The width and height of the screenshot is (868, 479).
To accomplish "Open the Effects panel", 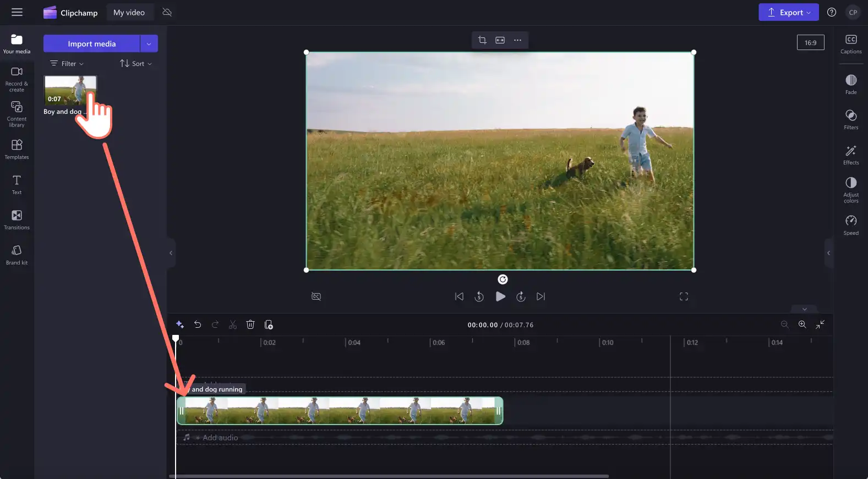I will (x=851, y=155).
